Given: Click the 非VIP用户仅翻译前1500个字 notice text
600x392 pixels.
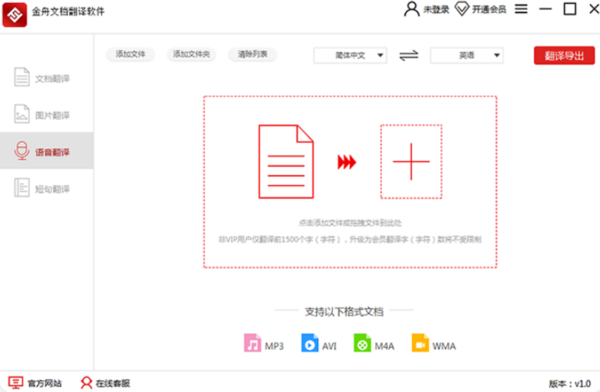Looking at the screenshot, I should pos(350,240).
